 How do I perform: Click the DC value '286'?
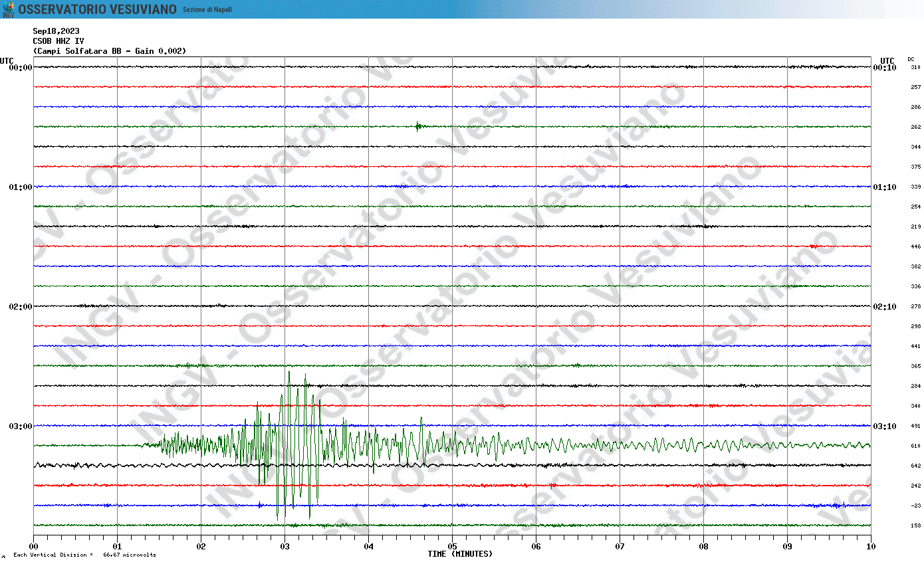coord(915,107)
